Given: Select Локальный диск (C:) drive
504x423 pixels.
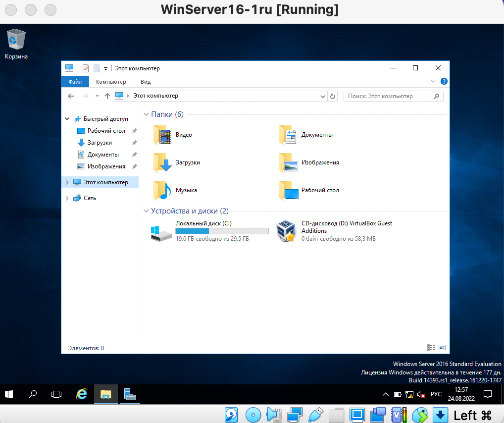Looking at the screenshot, I should [209, 231].
